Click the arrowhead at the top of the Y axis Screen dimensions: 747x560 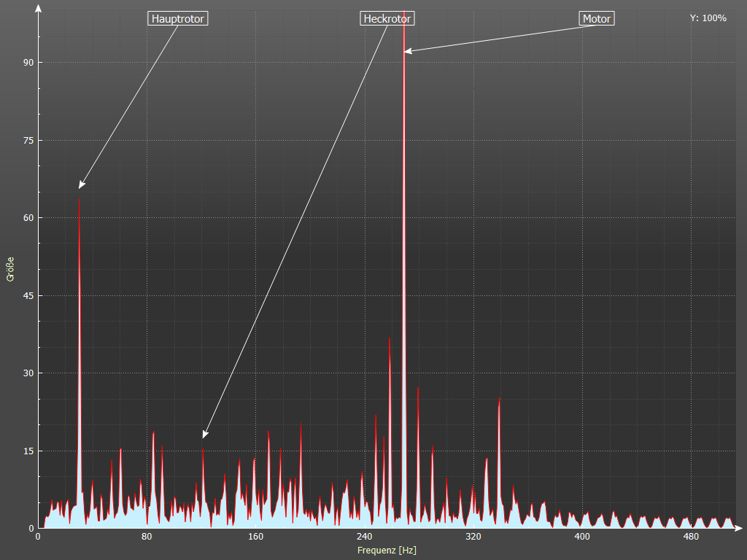click(38, 9)
